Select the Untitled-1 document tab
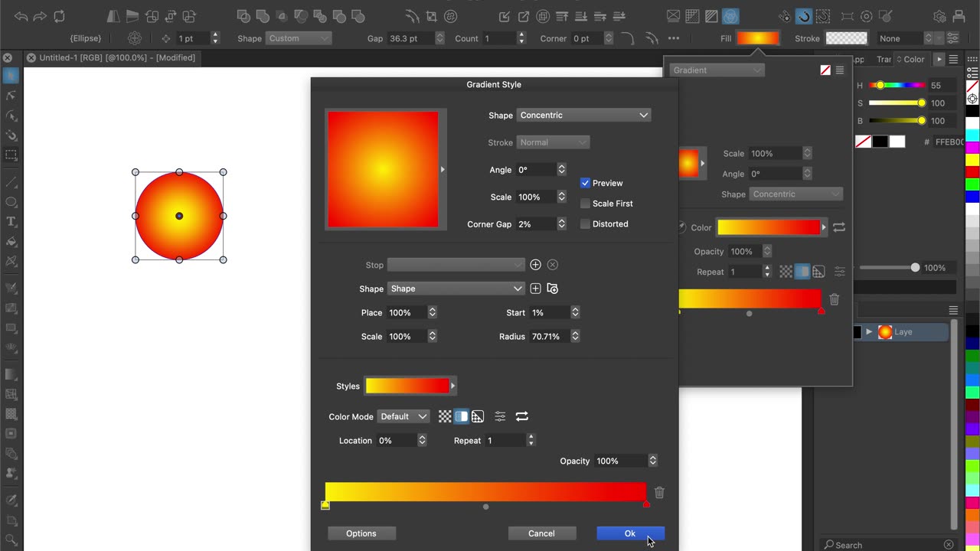 click(117, 57)
